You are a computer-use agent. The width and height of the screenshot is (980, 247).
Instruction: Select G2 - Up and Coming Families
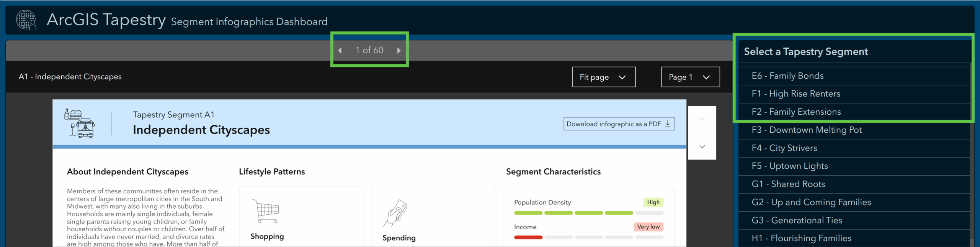click(811, 202)
